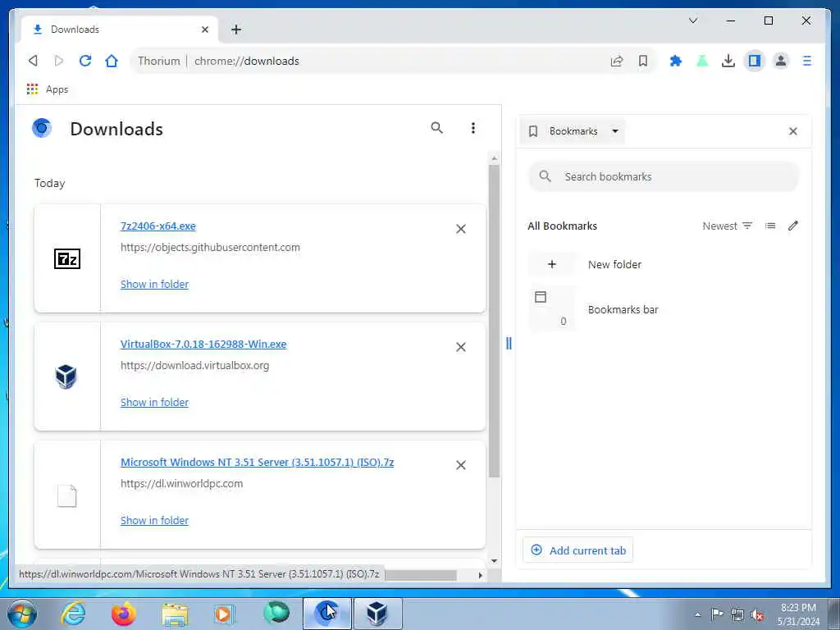Click the muted volume tray icon
840x630 pixels.
pos(758,614)
